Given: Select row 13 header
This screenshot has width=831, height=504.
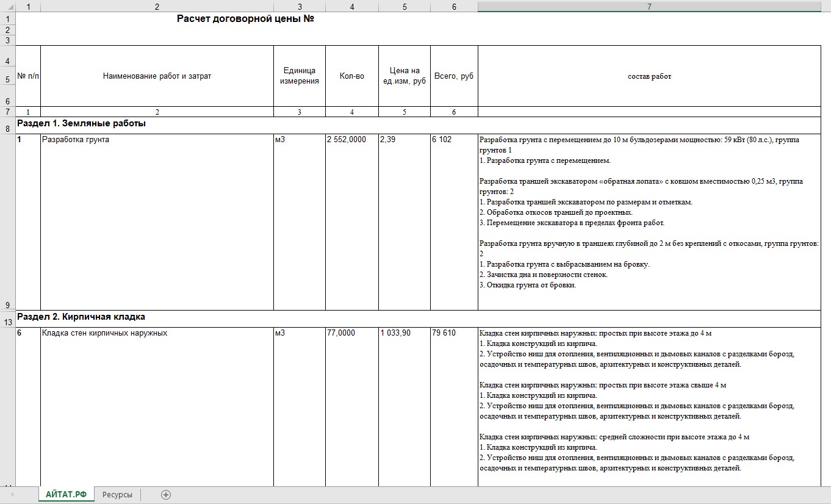Looking at the screenshot, I should point(7,319).
